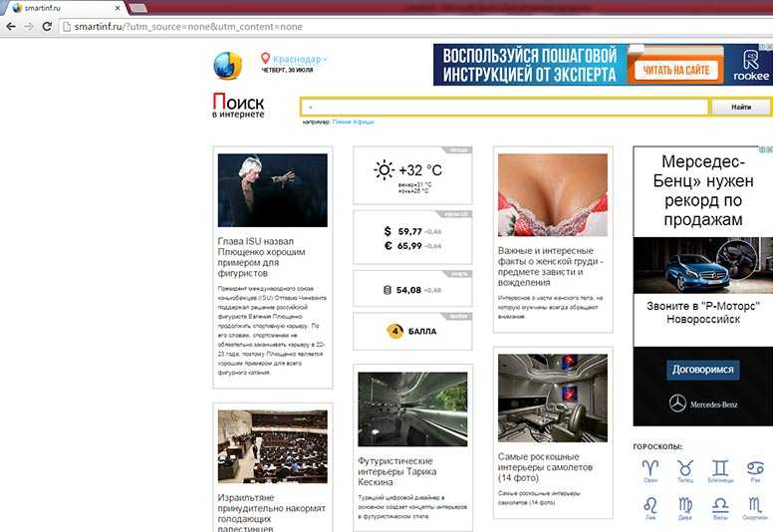The image size is (773, 532).
Task: Click the +32 °C temperature reading
Action: pos(420,170)
